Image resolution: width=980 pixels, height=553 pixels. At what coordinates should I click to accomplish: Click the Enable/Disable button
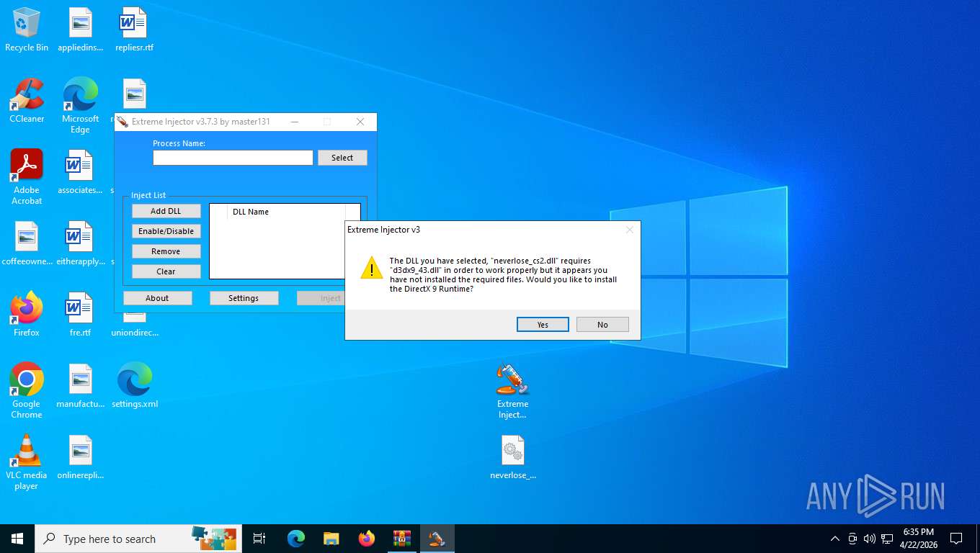(x=166, y=231)
